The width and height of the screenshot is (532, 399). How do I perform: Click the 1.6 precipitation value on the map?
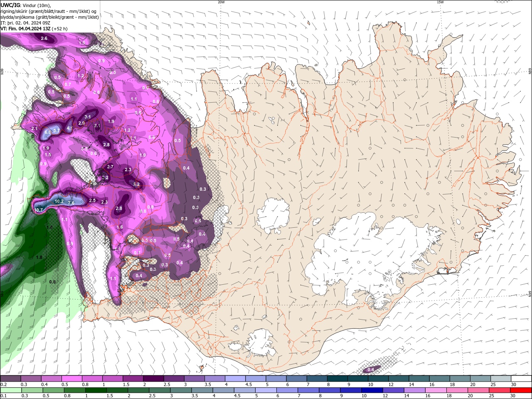(x=120, y=227)
